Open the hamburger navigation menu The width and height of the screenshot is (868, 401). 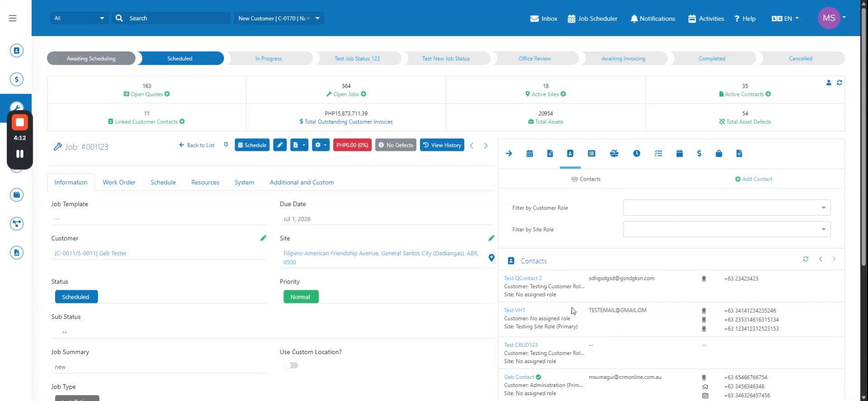[x=13, y=18]
